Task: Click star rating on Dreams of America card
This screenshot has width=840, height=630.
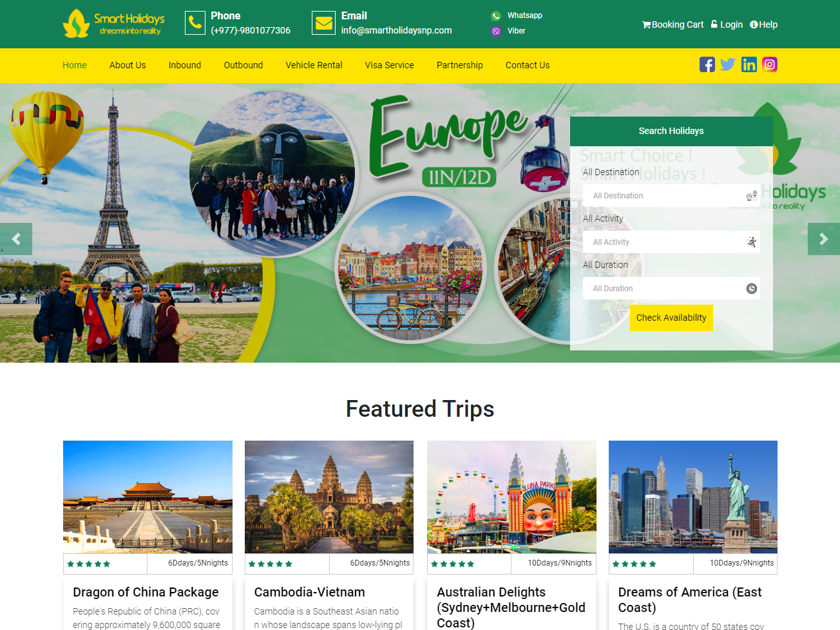Action: click(635, 564)
